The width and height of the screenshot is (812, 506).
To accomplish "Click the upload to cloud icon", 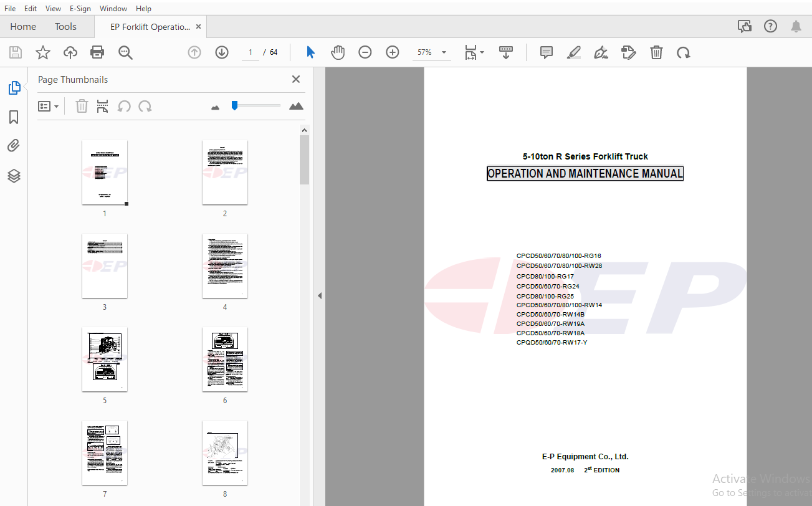I will click(70, 52).
